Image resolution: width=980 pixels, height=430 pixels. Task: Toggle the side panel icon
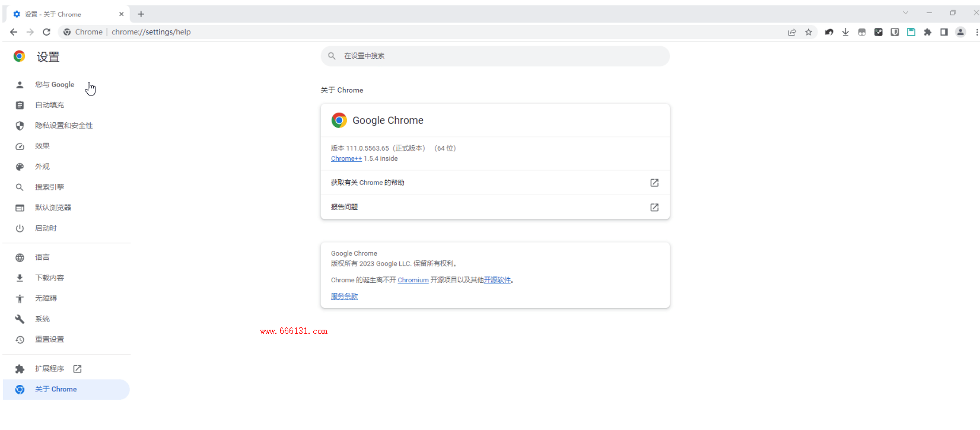click(x=944, y=32)
